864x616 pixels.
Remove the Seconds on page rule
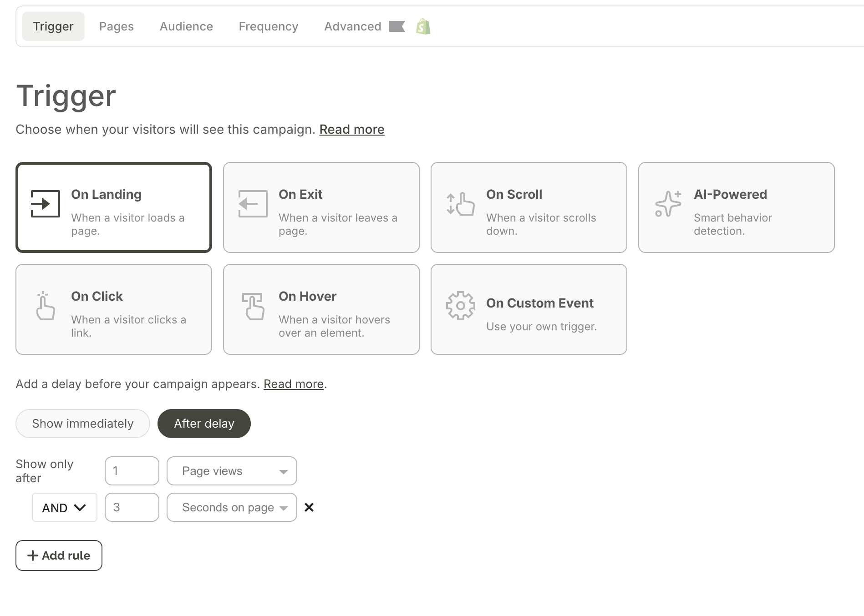pyautogui.click(x=309, y=507)
